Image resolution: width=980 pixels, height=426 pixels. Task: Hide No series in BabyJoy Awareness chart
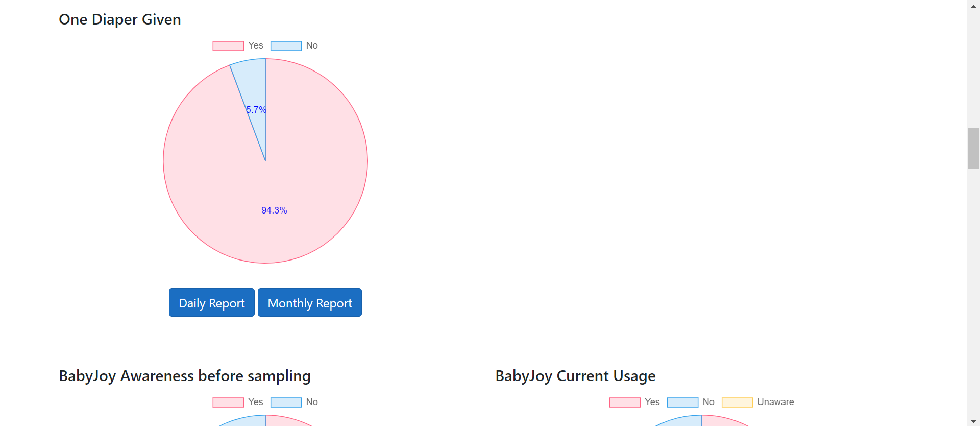pos(294,402)
